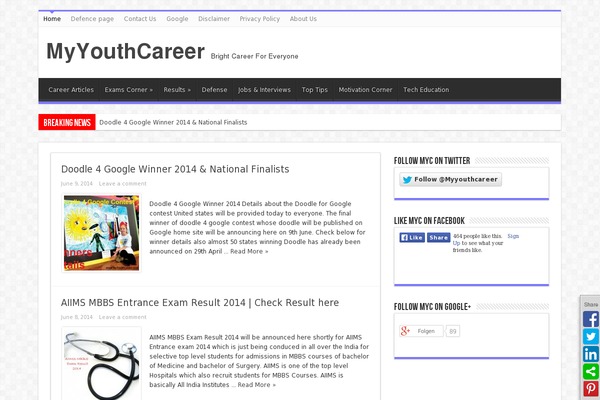
Task: Open the Home top menu item
Action: (x=52, y=19)
